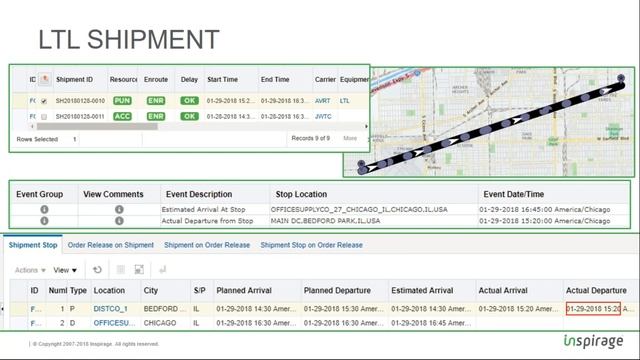Click horizontal scrollbar thumb in shipment table
The image size is (640, 360).
[x=98, y=127]
